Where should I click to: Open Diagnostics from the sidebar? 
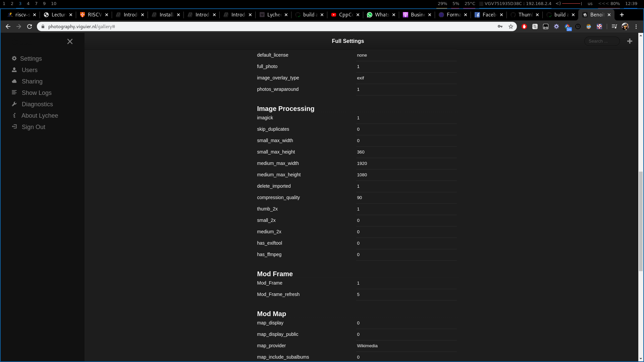pyautogui.click(x=37, y=104)
